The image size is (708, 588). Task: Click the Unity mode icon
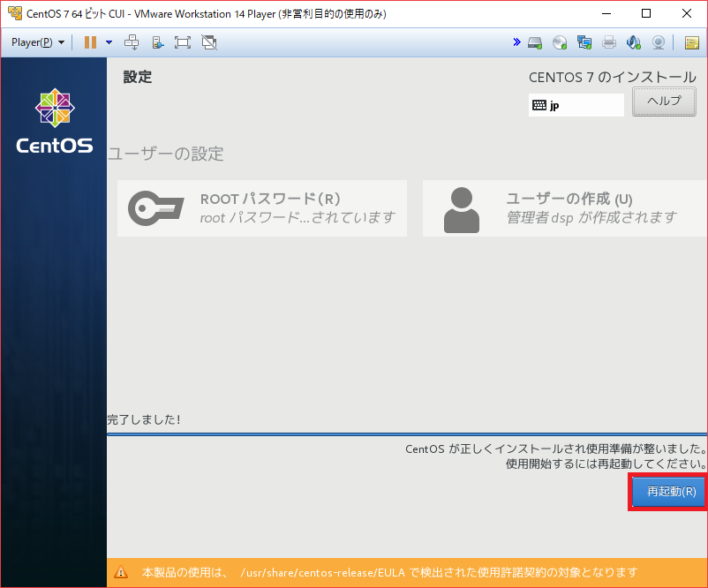(x=158, y=42)
